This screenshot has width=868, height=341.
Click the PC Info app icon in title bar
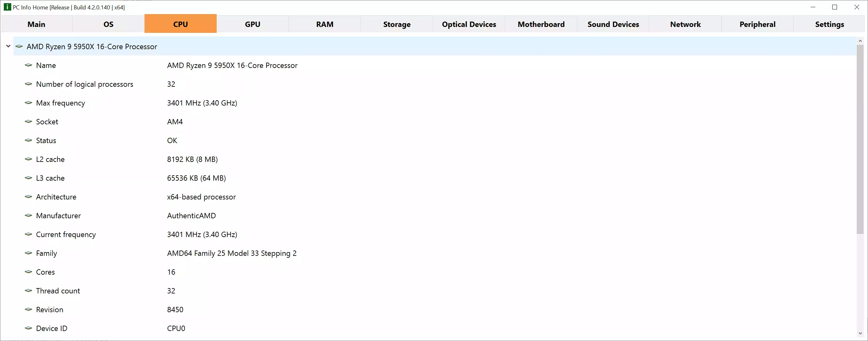pos(7,7)
